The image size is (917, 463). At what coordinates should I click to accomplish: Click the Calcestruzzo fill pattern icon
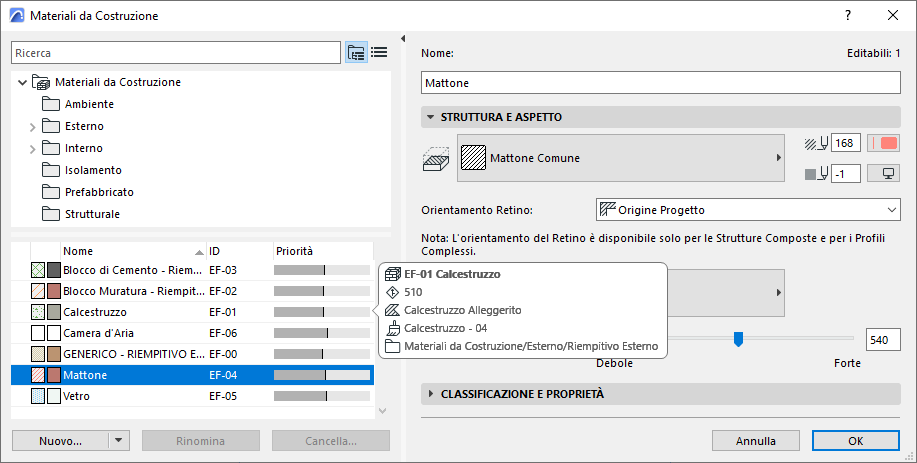point(38,312)
